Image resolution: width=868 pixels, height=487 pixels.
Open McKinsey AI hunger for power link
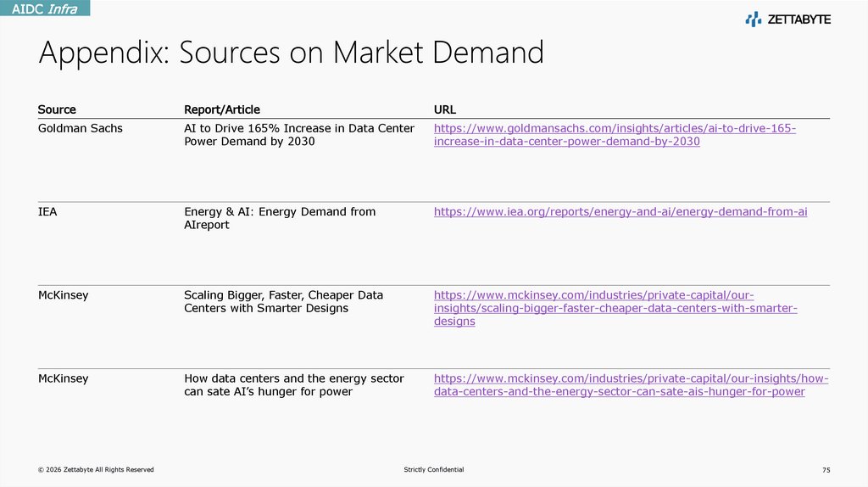click(x=631, y=385)
